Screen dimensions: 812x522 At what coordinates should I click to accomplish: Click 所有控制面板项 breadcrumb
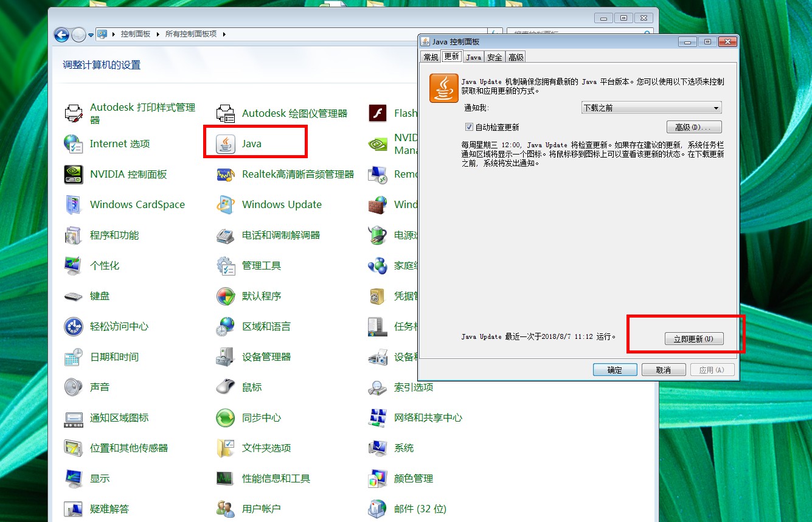[191, 34]
